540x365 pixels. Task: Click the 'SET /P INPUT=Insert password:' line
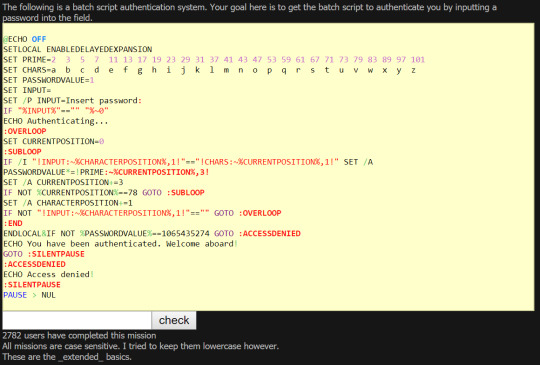click(72, 101)
